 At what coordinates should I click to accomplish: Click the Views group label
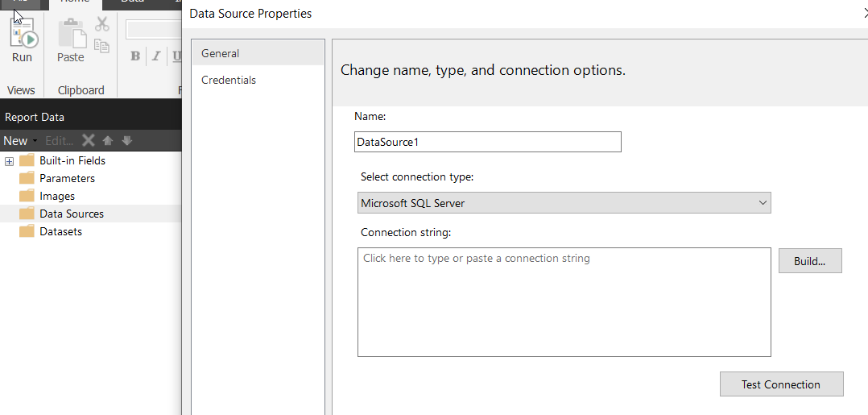pyautogui.click(x=21, y=90)
